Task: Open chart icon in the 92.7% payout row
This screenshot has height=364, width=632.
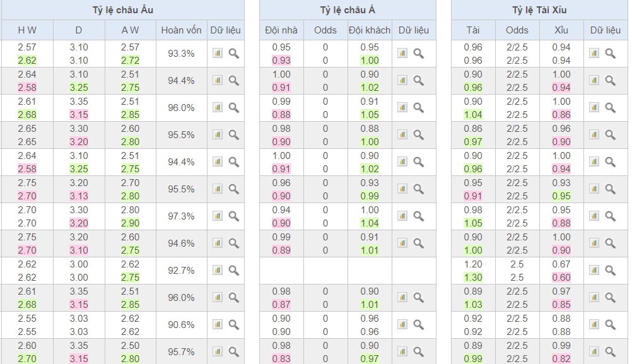Action: (x=218, y=271)
